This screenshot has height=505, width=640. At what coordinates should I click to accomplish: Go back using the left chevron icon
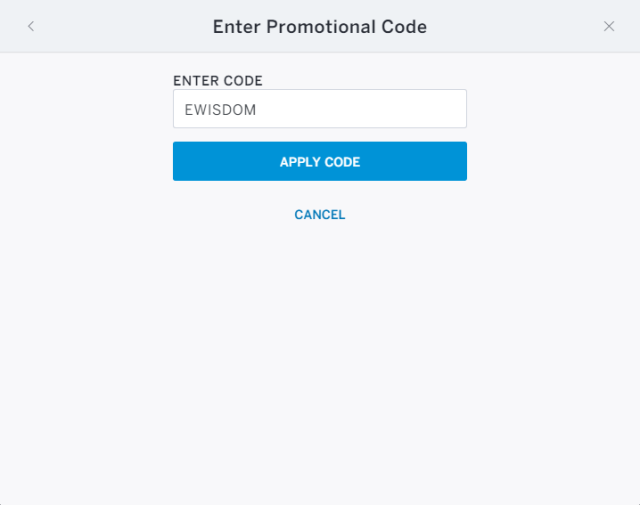(x=31, y=27)
